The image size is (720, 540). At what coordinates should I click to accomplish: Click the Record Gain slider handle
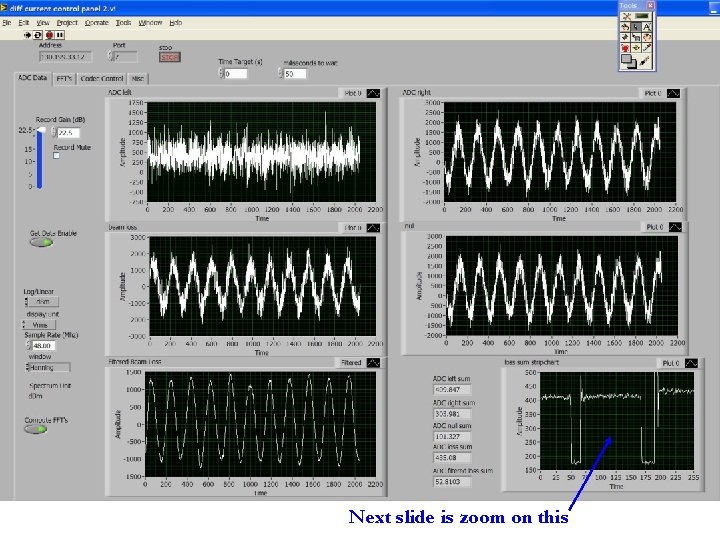[41, 131]
